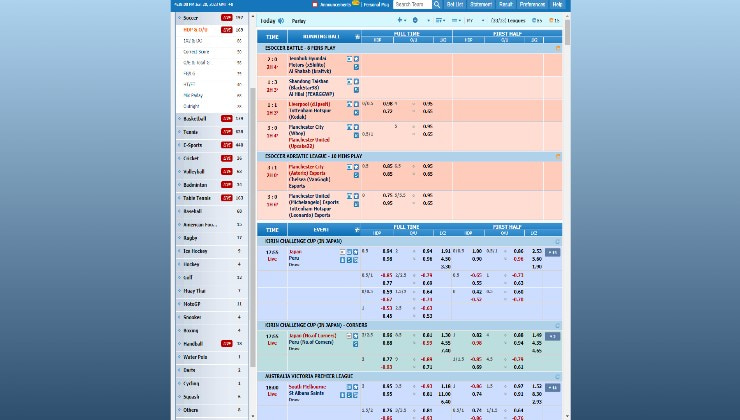The width and height of the screenshot is (740, 420).
Task: Expand the Cricket category in sidebar
Action: click(211, 159)
